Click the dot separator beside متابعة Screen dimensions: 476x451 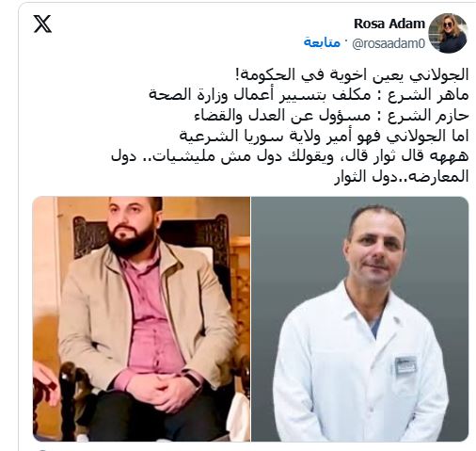(x=346, y=41)
